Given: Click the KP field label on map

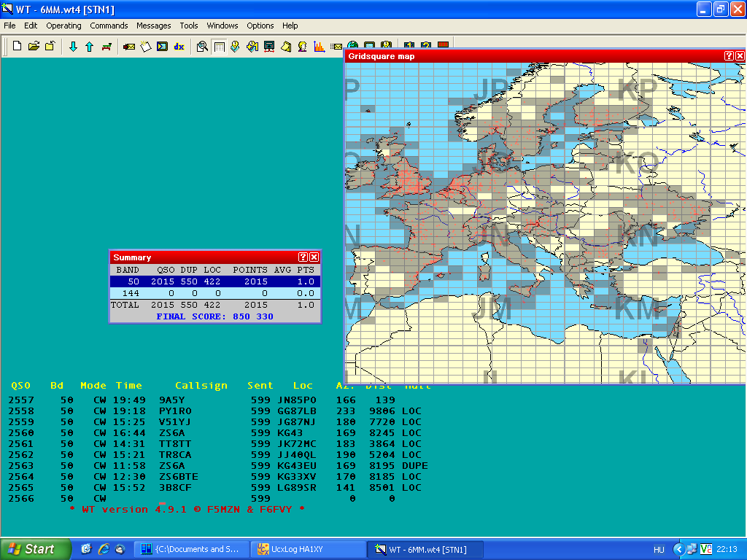Looking at the screenshot, I should coord(638,88).
